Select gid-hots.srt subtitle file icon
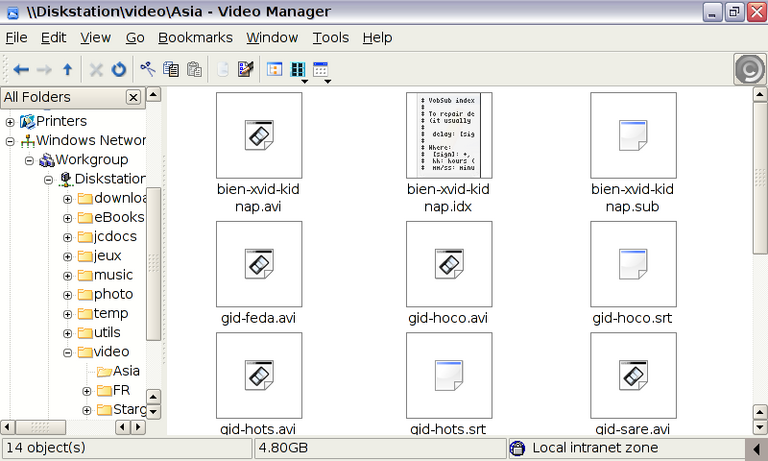The height and width of the screenshot is (461, 768). coord(449,376)
